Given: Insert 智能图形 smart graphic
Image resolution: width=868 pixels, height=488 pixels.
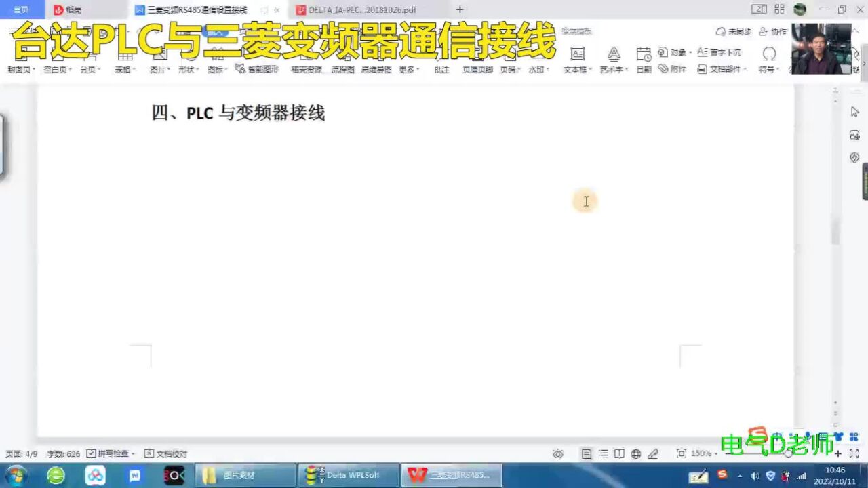Looking at the screenshot, I should 258,69.
